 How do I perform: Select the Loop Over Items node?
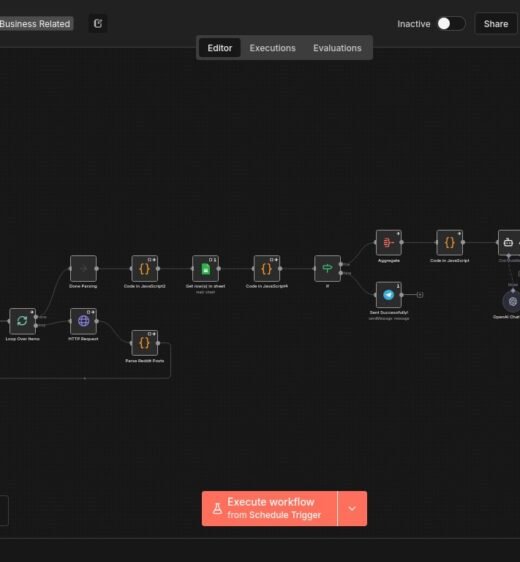coord(22,321)
